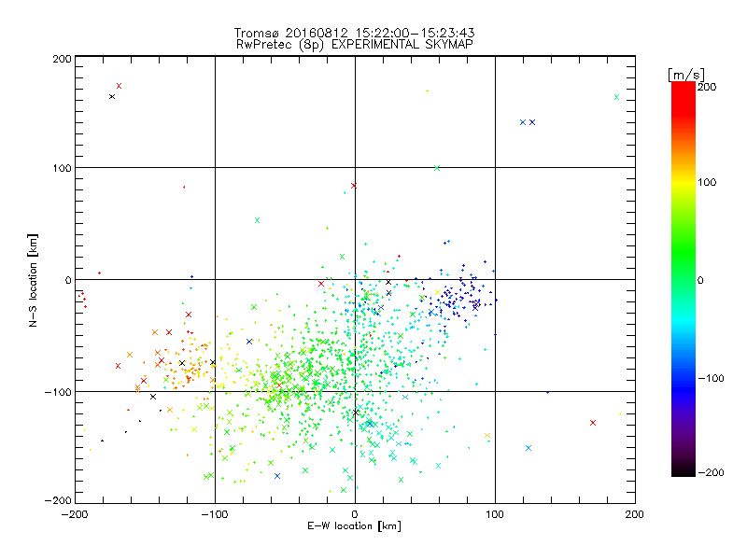Image resolution: width=747 pixels, height=560 pixels.
Task: Click the x-axis tick label '-200'
Action: pos(75,514)
